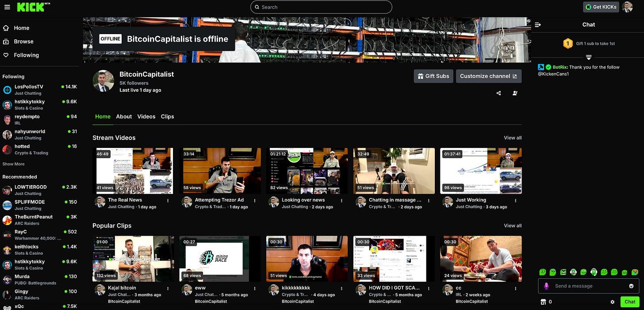Open chat settings gear

[613, 302]
